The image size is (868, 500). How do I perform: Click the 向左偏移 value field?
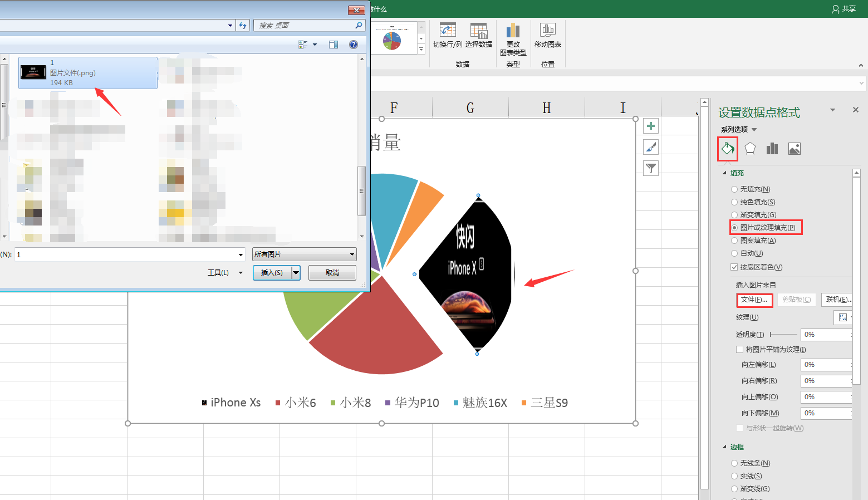tap(826, 365)
